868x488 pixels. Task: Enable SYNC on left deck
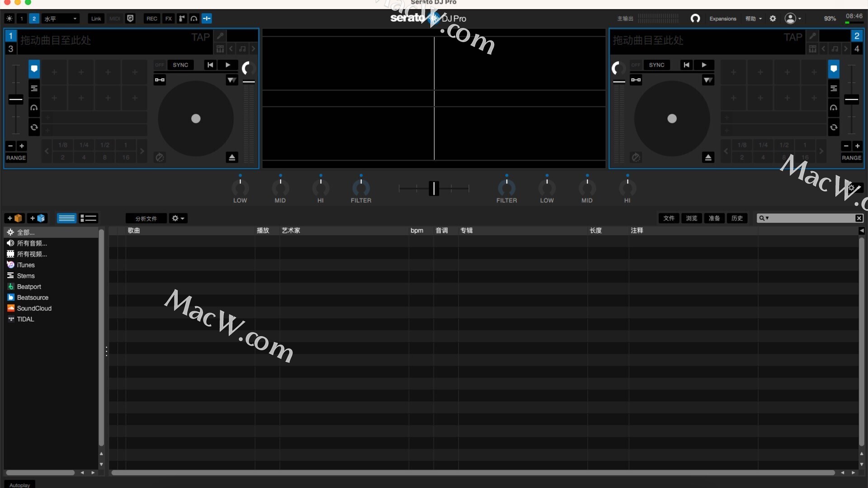[x=180, y=65]
